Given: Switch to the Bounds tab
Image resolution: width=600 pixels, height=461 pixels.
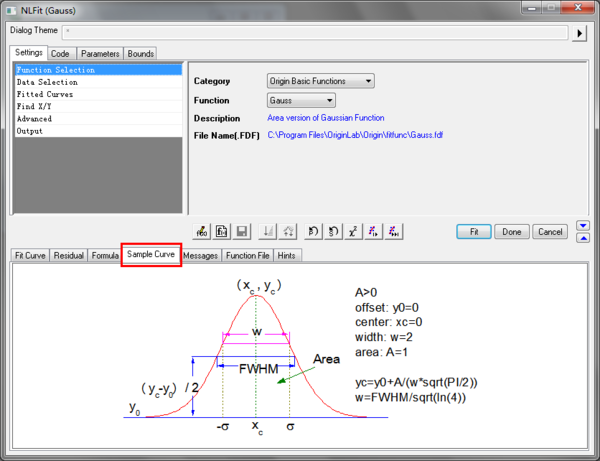Looking at the screenshot, I should click(141, 54).
